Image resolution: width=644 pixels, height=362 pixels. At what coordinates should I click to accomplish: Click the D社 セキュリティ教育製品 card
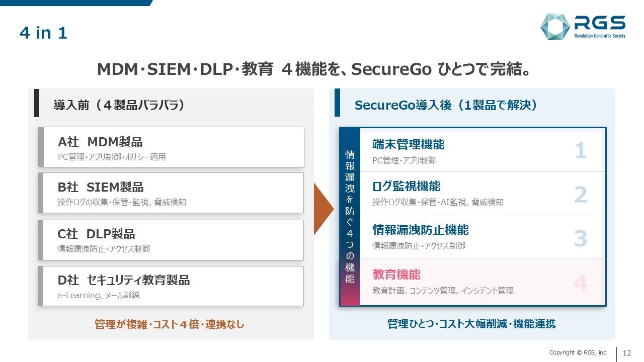tap(171, 286)
